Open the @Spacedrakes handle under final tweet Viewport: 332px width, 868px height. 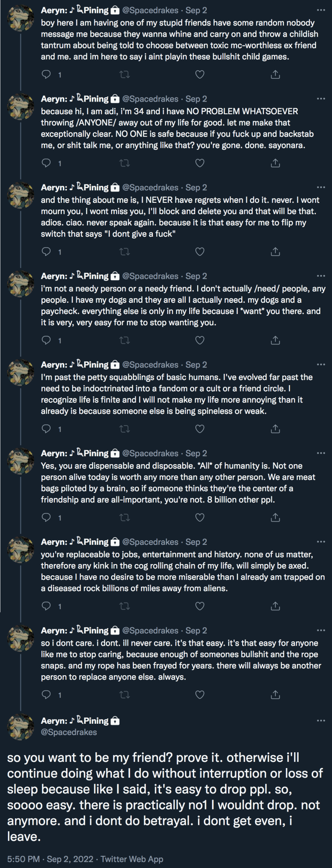[69, 732]
